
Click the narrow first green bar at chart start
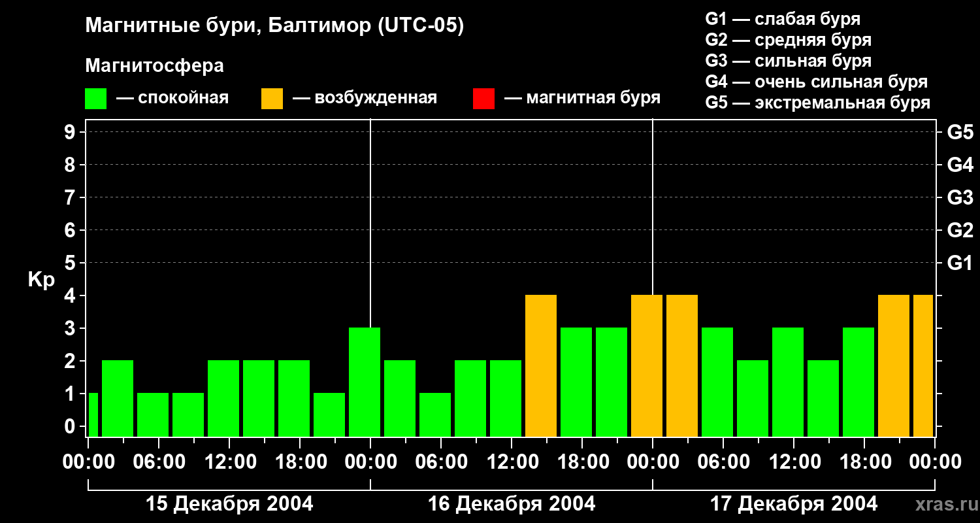tap(93, 414)
